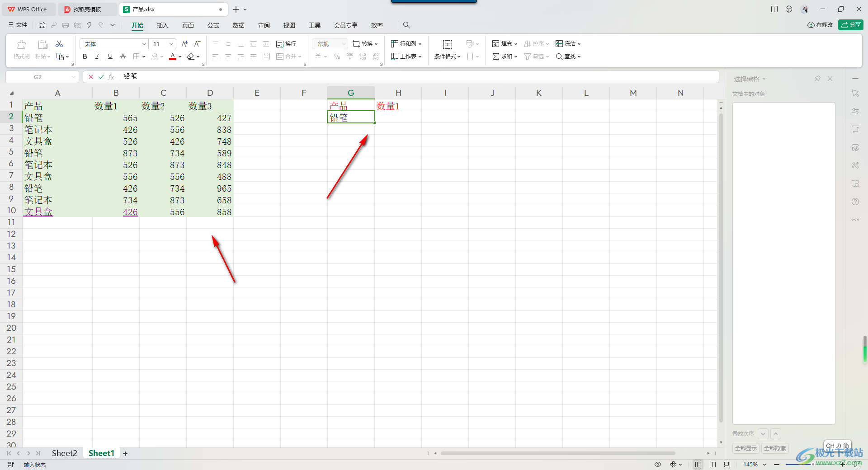The height and width of the screenshot is (470, 868).
Task: Click the selection arrow icon in sidebar
Action: 855,93
